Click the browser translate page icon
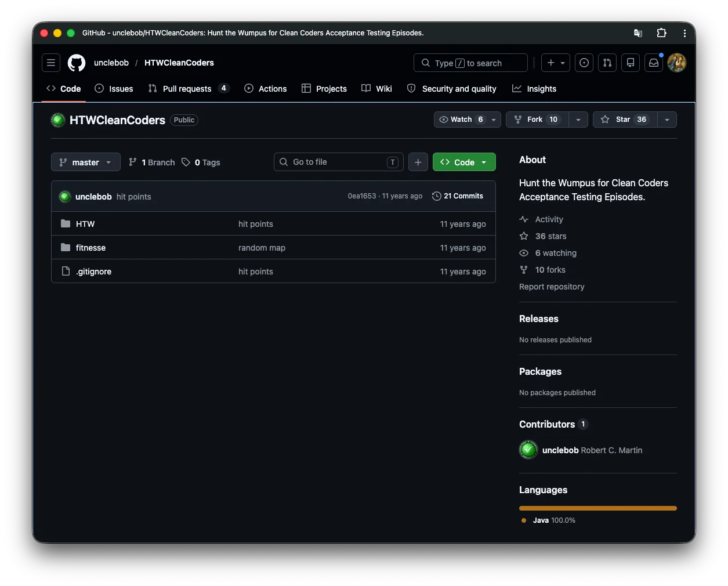Image resolution: width=728 pixels, height=586 pixels. (638, 33)
